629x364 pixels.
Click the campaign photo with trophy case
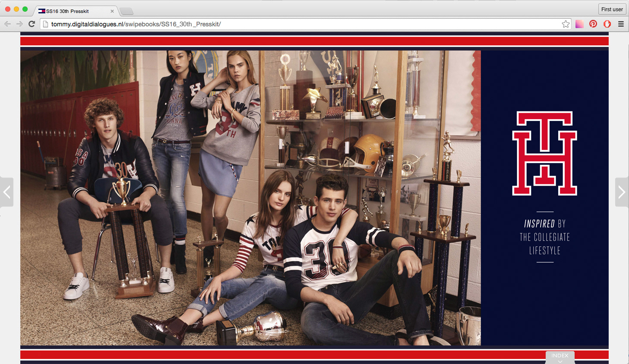(x=250, y=198)
